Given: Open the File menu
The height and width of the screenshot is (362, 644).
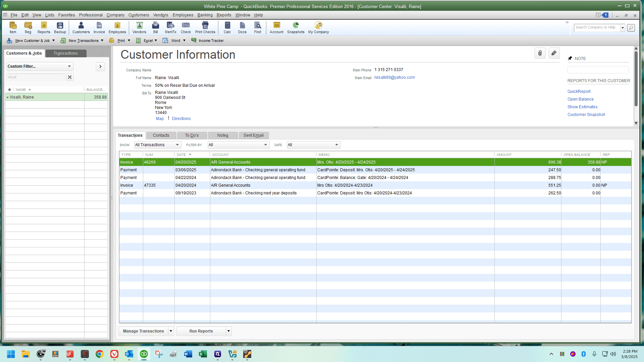Looking at the screenshot, I should pyautogui.click(x=14, y=15).
